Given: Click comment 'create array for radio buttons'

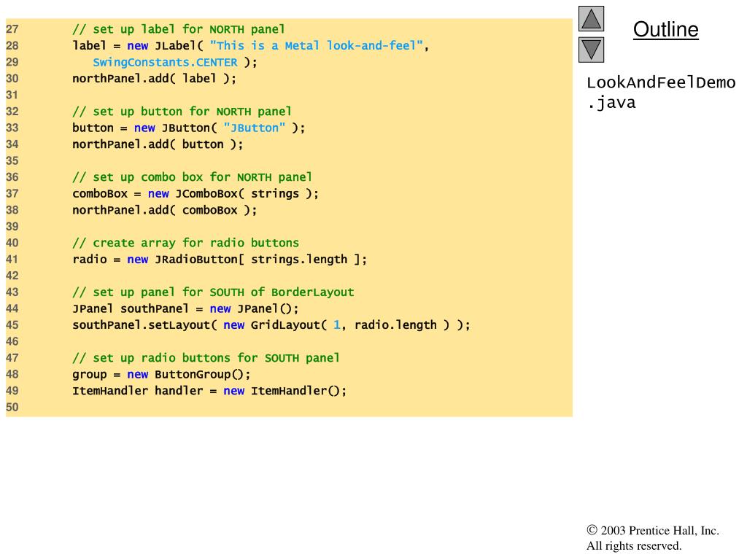Looking at the screenshot, I should tap(186, 243).
